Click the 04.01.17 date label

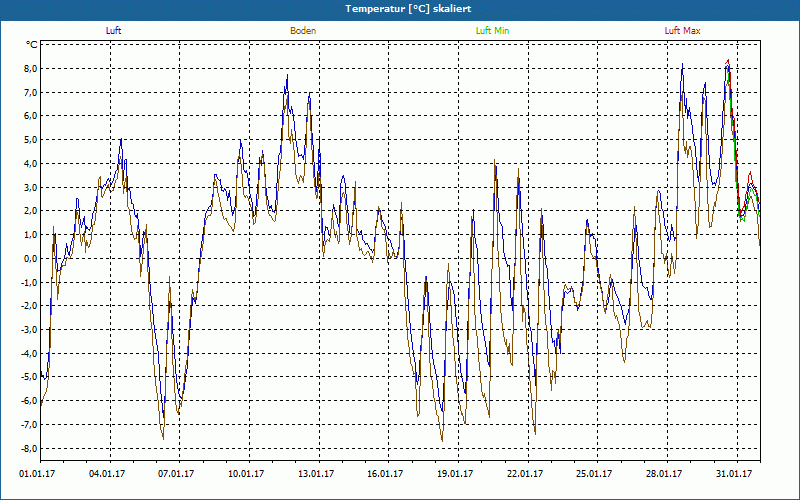[x=107, y=474]
